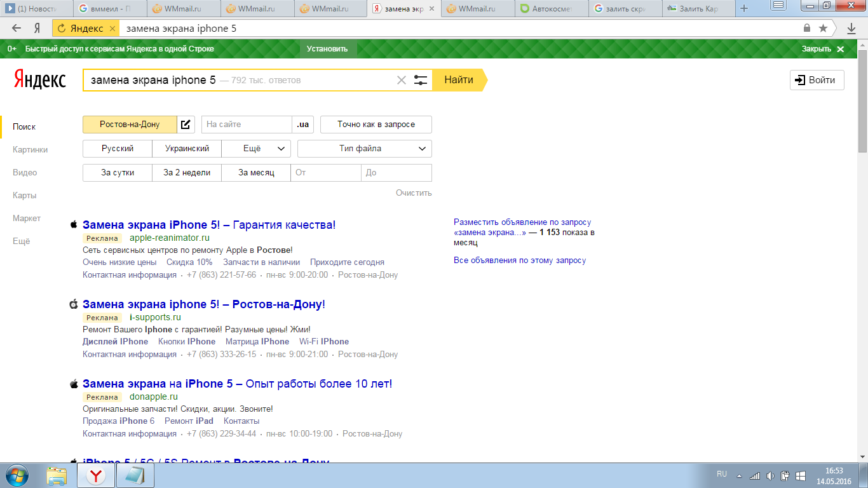
Task: Open the 'Тип файла' dropdown
Action: (365, 149)
